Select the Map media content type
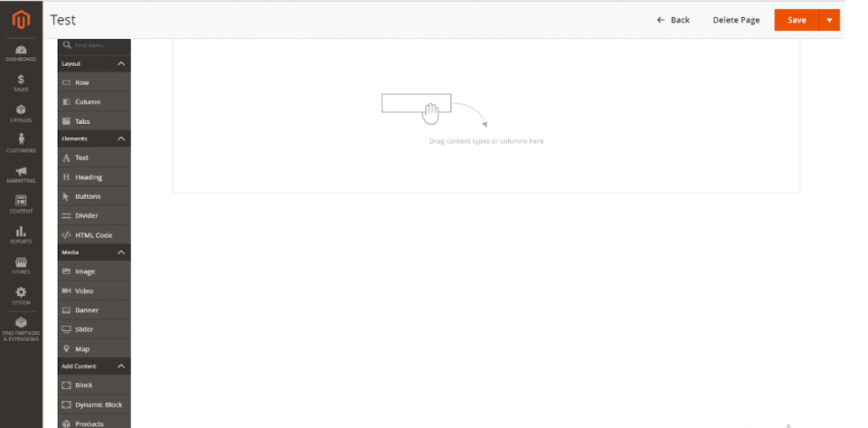868x428 pixels. pos(94,348)
